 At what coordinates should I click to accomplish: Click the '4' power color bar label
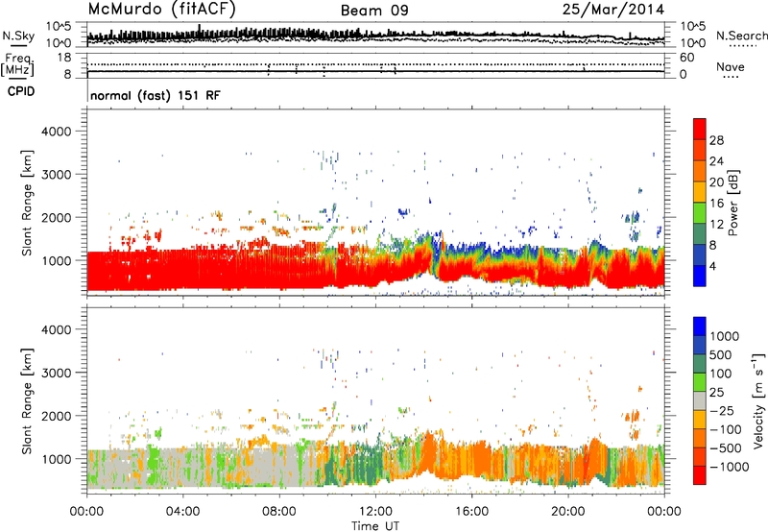point(713,266)
